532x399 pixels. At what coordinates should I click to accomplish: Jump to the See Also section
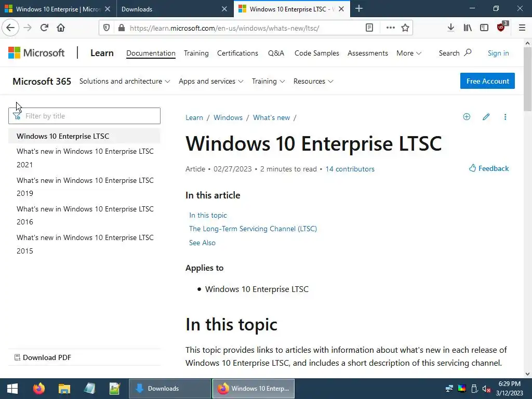202,243
